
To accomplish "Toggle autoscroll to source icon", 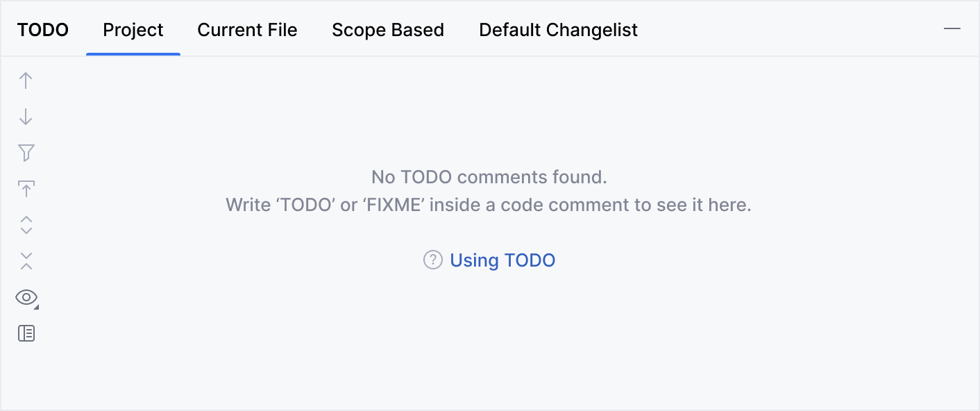I will [x=26, y=189].
